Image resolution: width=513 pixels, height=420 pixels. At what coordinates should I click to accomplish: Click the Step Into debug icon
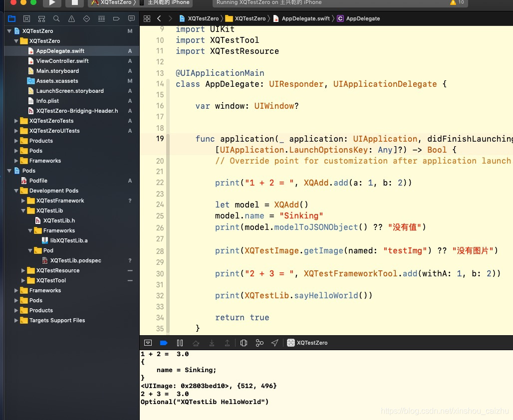(x=212, y=343)
